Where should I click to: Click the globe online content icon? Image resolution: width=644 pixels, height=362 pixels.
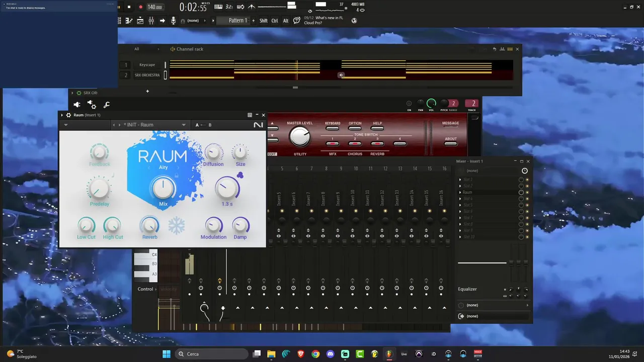[354, 21]
